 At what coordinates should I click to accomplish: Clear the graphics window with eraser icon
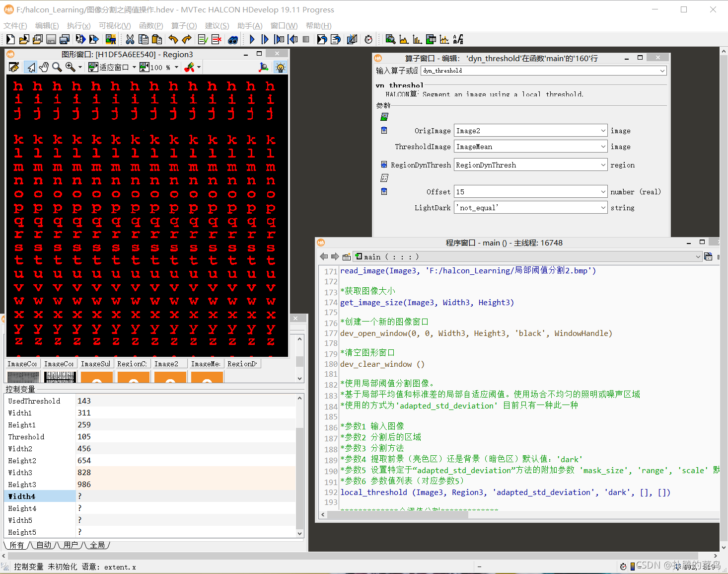14,67
